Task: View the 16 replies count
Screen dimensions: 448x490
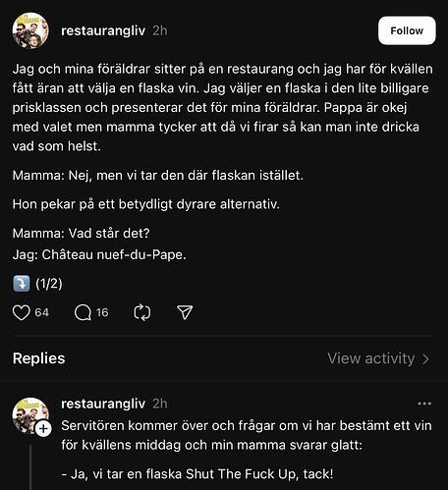Action: point(102,312)
